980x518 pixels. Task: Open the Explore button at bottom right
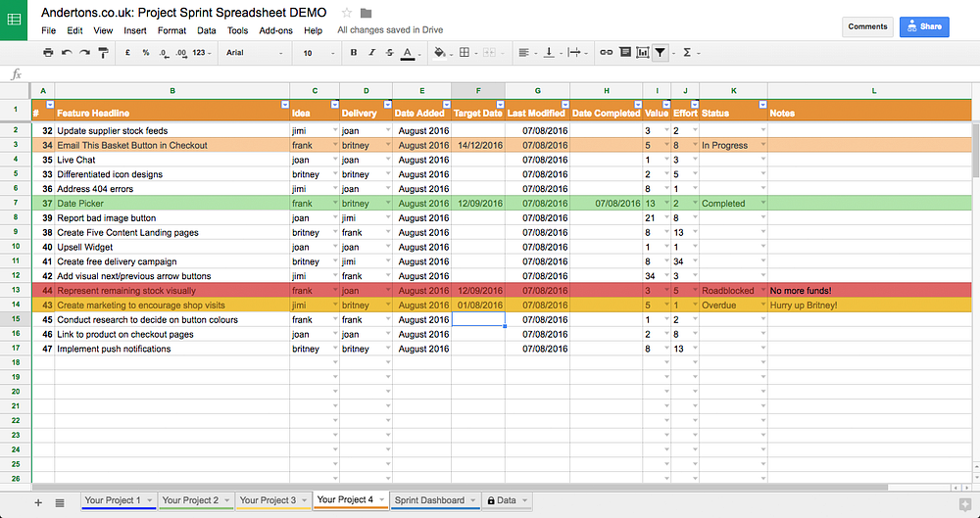point(964,503)
